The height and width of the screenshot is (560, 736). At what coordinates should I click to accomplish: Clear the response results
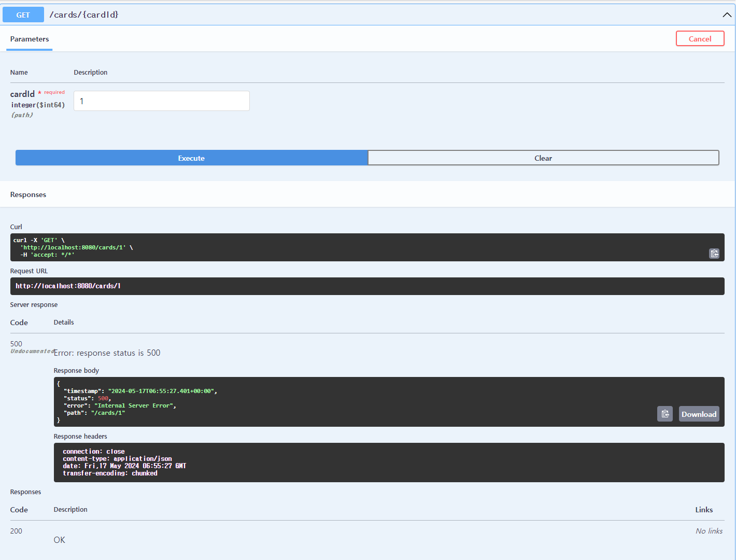click(x=543, y=158)
